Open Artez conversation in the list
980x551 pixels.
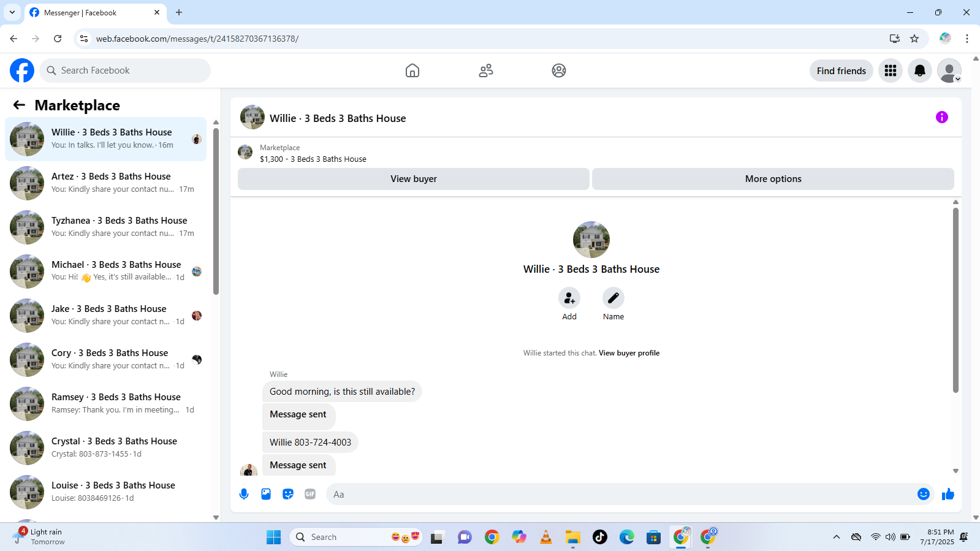point(105,183)
